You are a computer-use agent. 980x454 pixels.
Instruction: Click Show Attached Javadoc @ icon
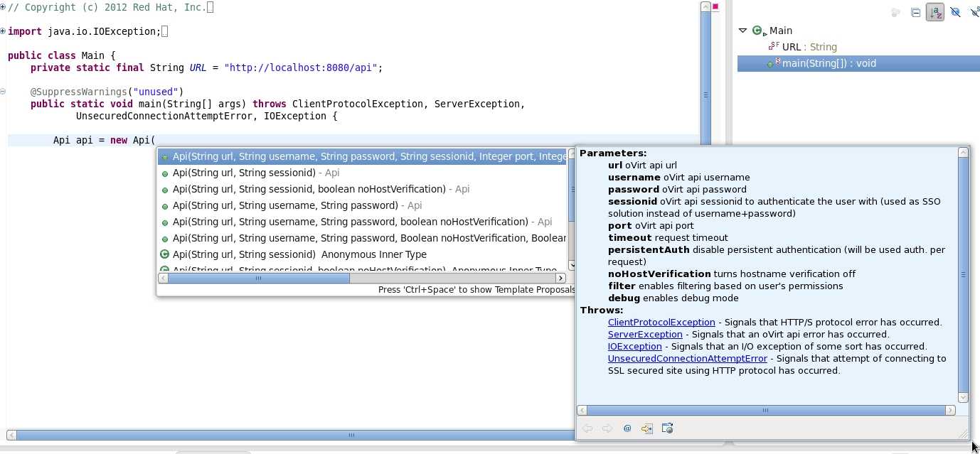627,428
